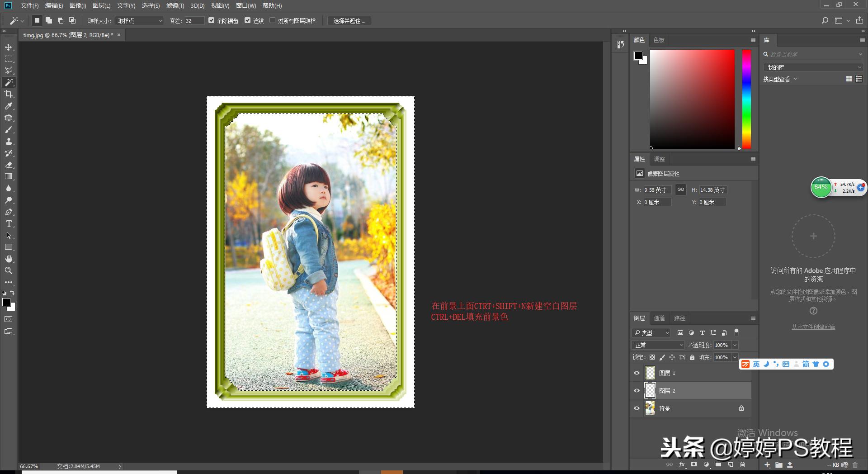This screenshot has width=868, height=474.
Task: Select the Move tool
Action: tap(9, 47)
